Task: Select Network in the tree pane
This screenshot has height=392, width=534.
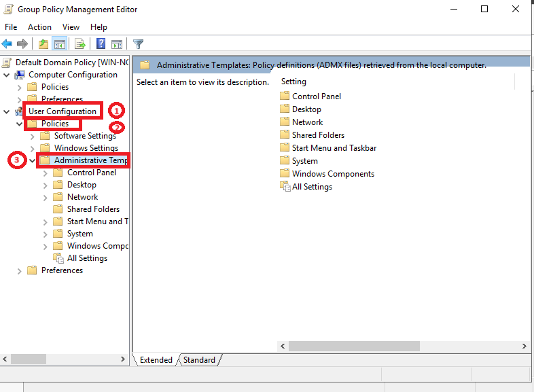Action: (x=82, y=197)
